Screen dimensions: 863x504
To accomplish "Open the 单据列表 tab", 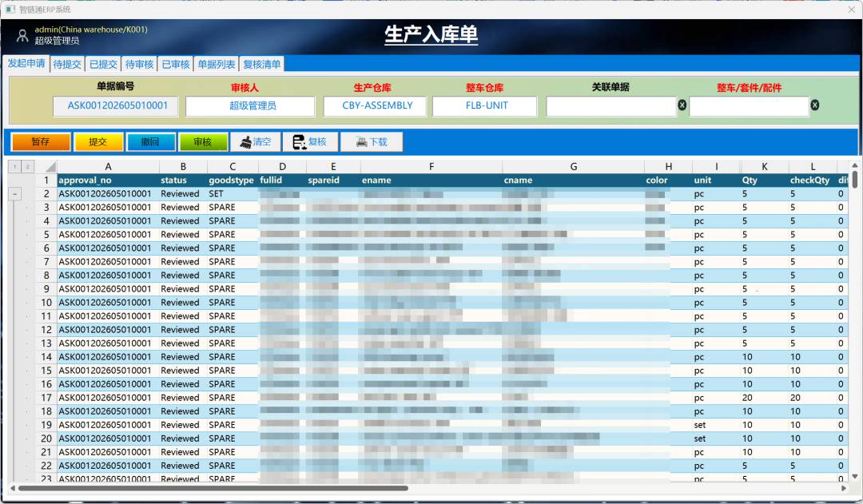I will pos(217,65).
